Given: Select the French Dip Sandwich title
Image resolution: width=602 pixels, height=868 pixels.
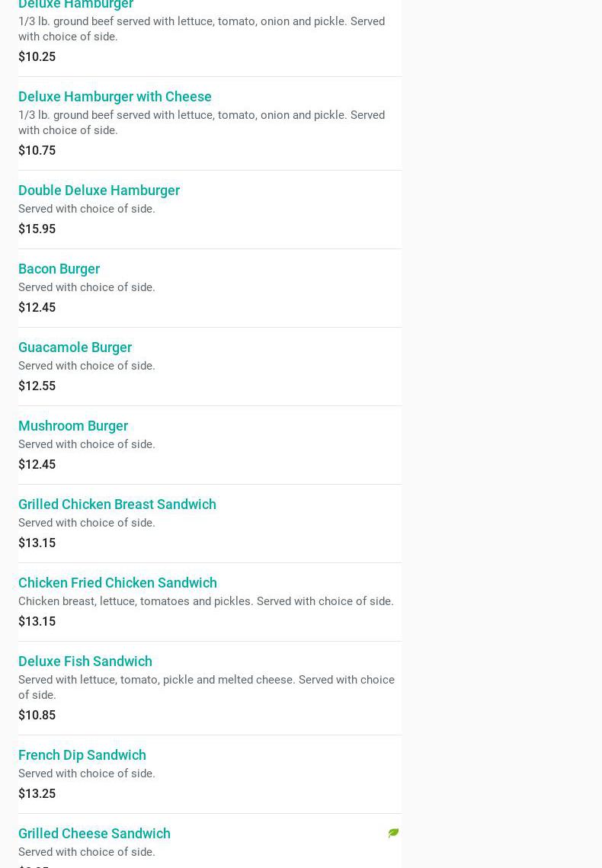Looking at the screenshot, I should pos(82,755).
